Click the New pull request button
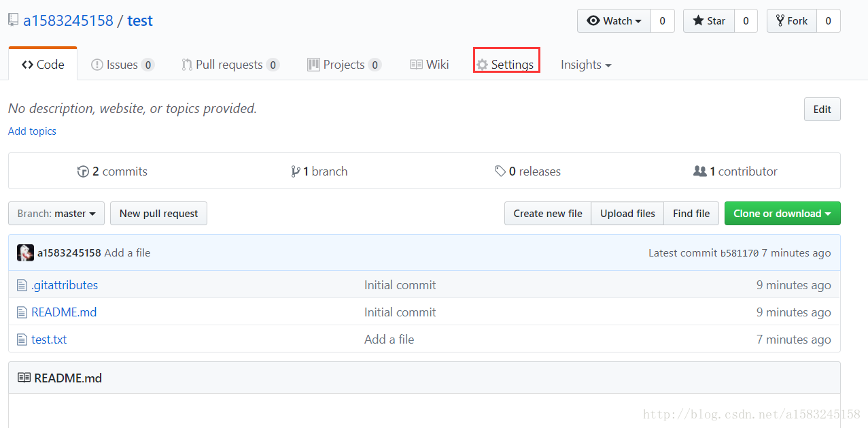 pyautogui.click(x=158, y=214)
